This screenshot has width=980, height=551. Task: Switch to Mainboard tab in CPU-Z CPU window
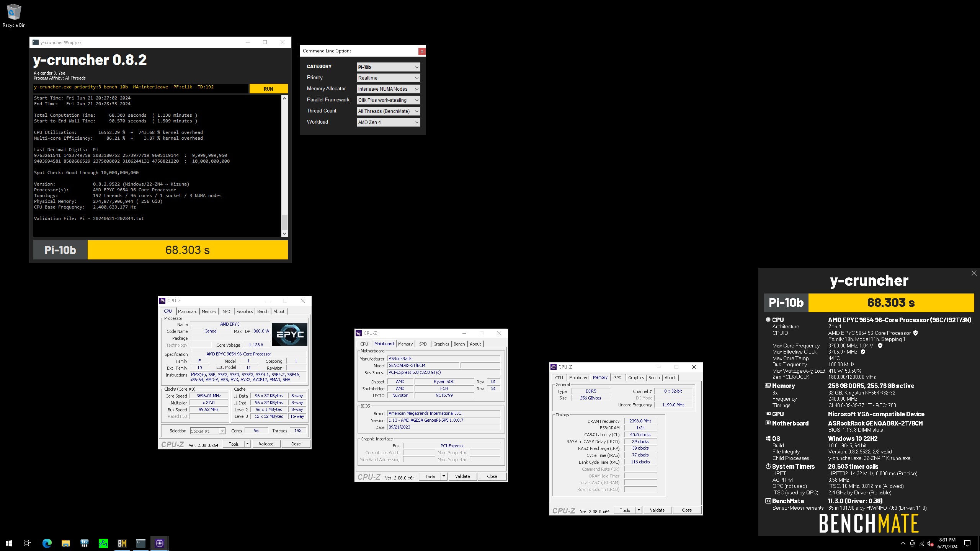pyautogui.click(x=188, y=311)
